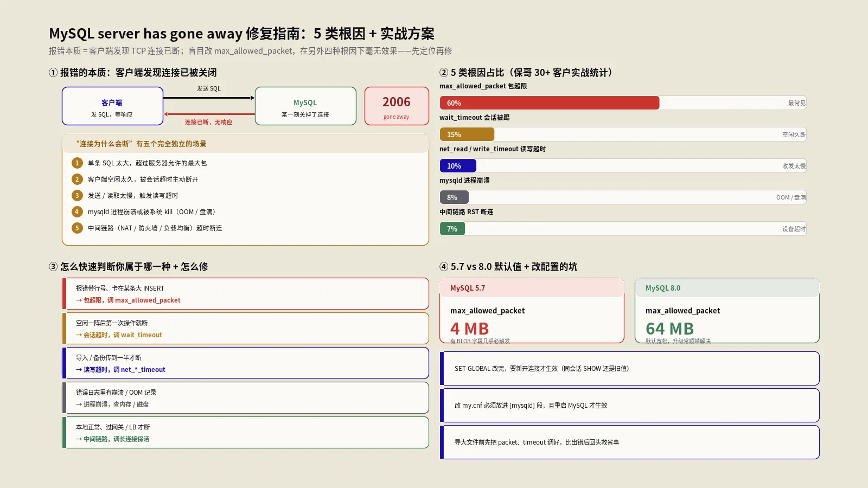Click the 'OOM / 盘满' note on the 8% bar

click(790, 197)
